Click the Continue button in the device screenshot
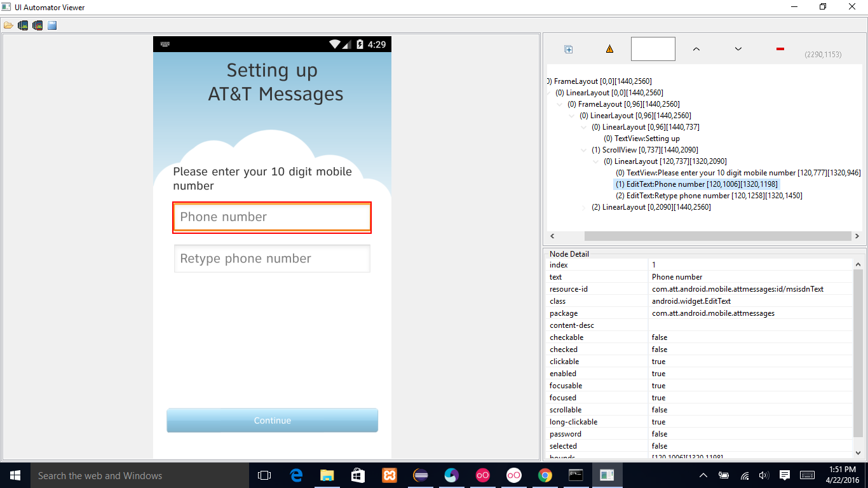Image resolution: width=868 pixels, height=488 pixels. 272,421
